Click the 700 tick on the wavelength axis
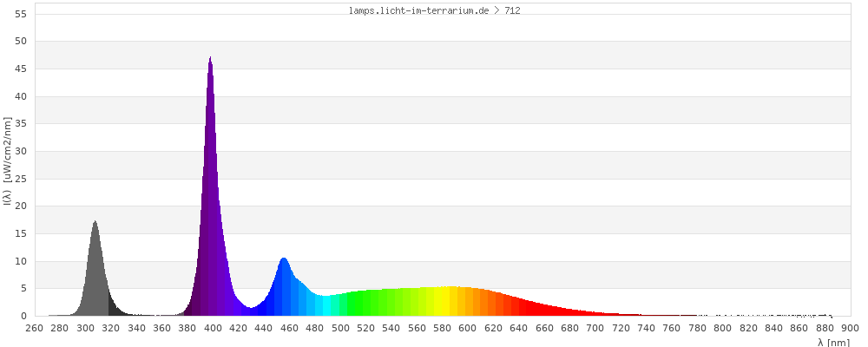Viewport: 868px width, 347px height. [595, 328]
